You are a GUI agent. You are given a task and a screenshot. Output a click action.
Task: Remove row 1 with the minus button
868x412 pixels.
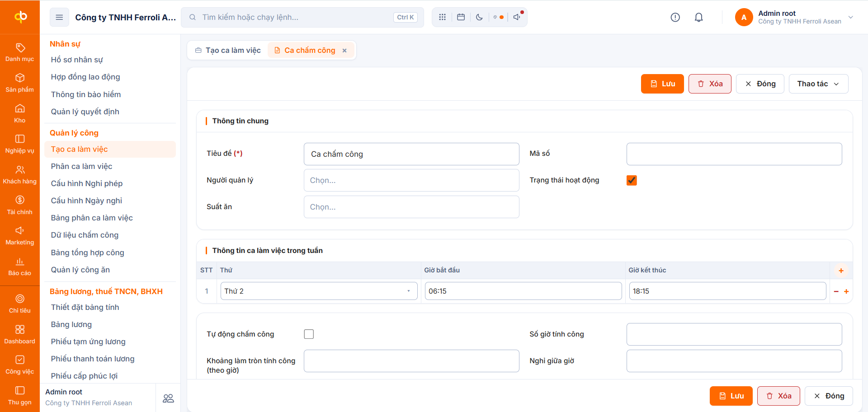[836, 291]
